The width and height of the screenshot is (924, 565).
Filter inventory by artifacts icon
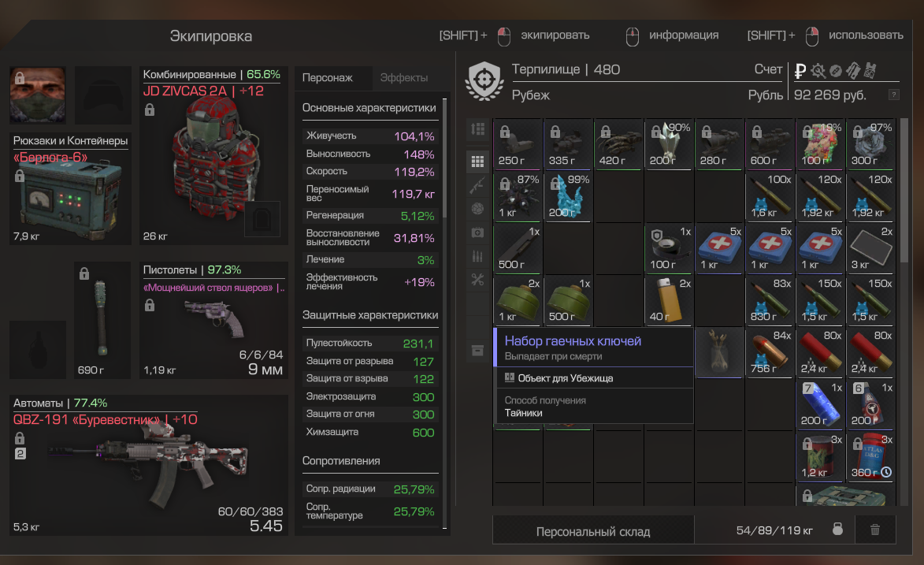click(x=478, y=209)
